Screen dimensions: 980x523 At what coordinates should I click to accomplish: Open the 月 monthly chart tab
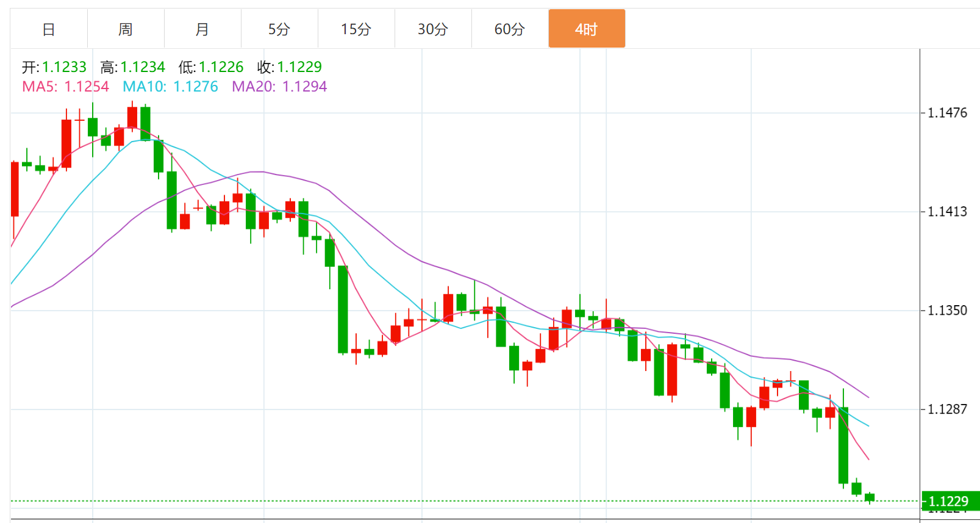[202, 29]
